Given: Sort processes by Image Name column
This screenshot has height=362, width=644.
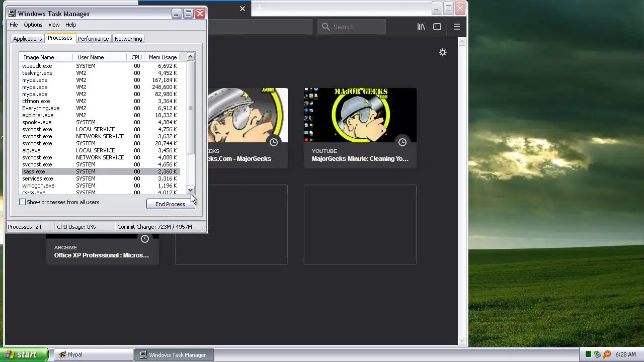Looking at the screenshot, I should pyautogui.click(x=46, y=57).
